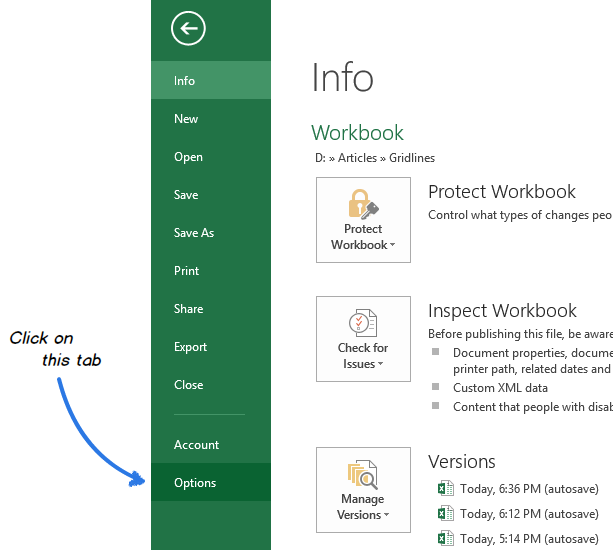
Task: Click the Check for Issues document icon
Action: coord(363,323)
